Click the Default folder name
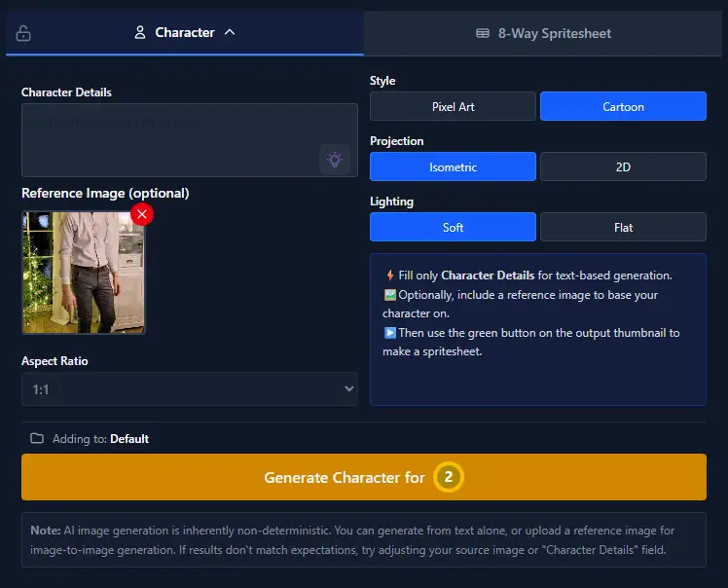 click(x=129, y=439)
